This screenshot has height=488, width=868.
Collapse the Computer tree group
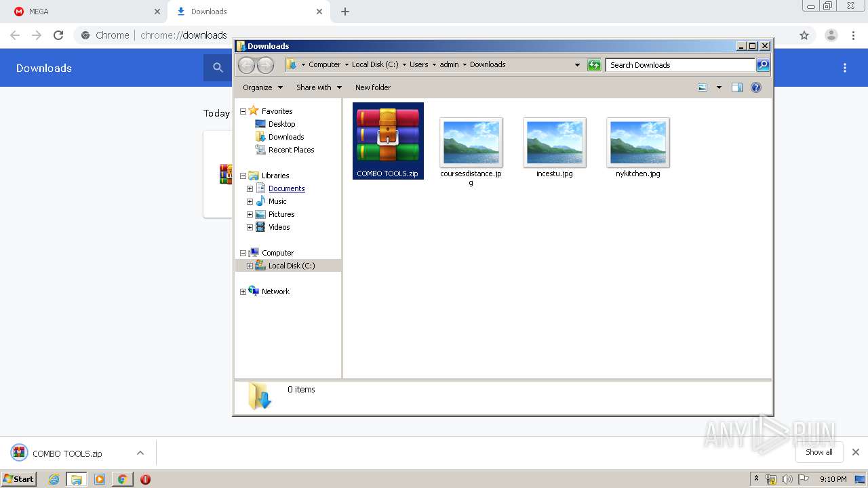click(243, 253)
